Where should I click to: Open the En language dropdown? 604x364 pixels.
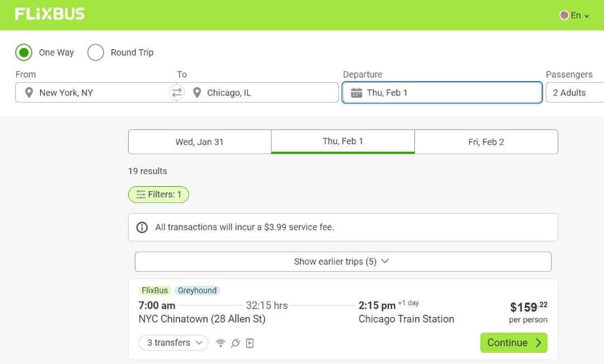(x=574, y=16)
